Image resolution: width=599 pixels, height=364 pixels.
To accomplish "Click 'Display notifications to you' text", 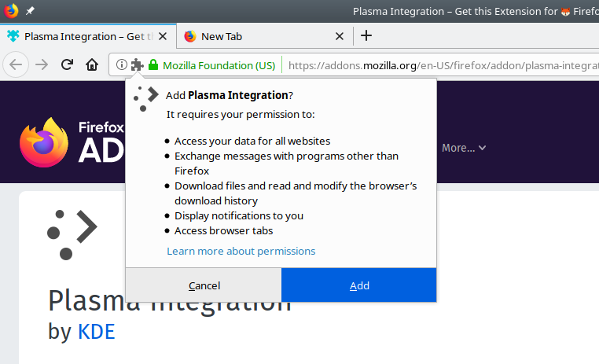I will coord(239,215).
